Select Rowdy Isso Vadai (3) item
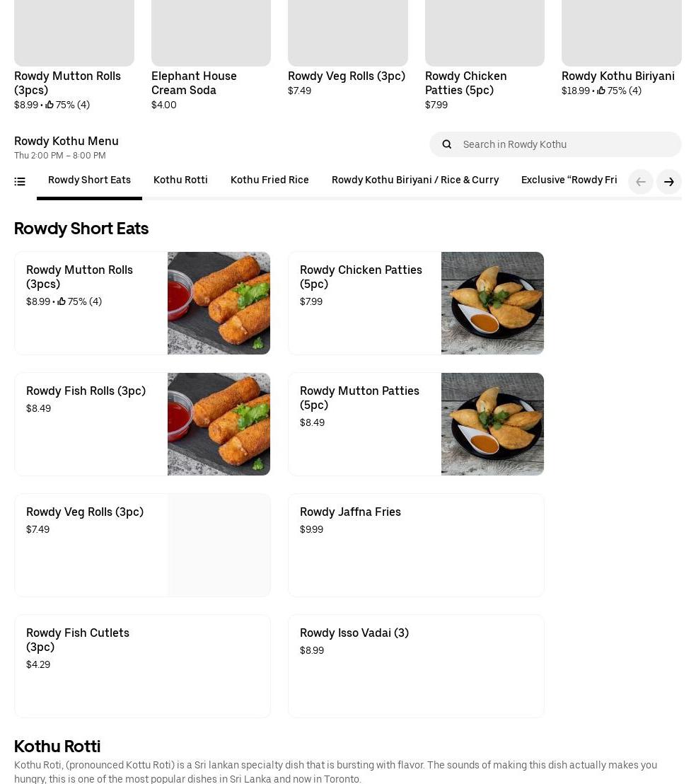Image resolution: width=696 pixels, height=784 pixels. pos(416,666)
